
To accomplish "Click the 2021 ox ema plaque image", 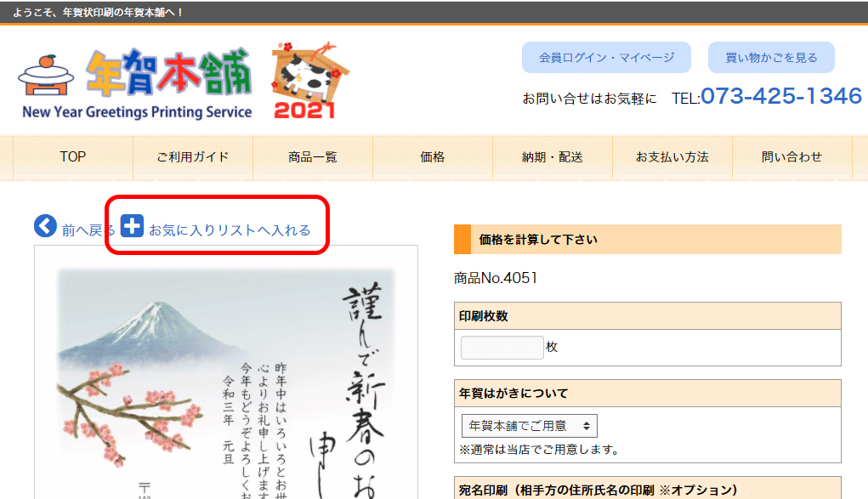I will pyautogui.click(x=309, y=81).
